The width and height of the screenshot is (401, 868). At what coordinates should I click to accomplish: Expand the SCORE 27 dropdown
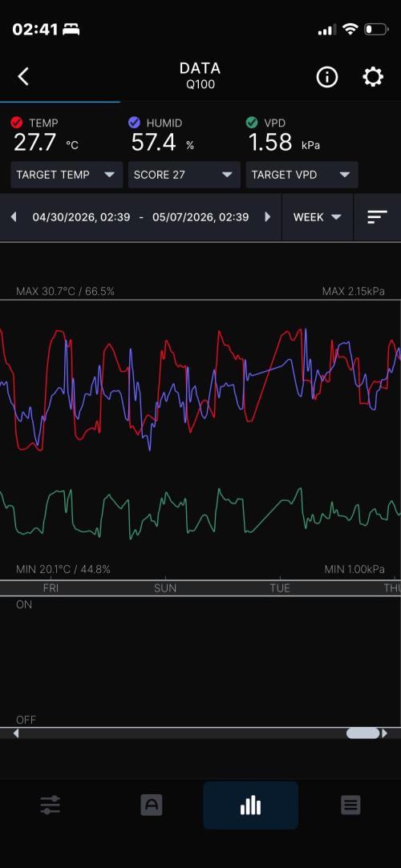point(184,175)
